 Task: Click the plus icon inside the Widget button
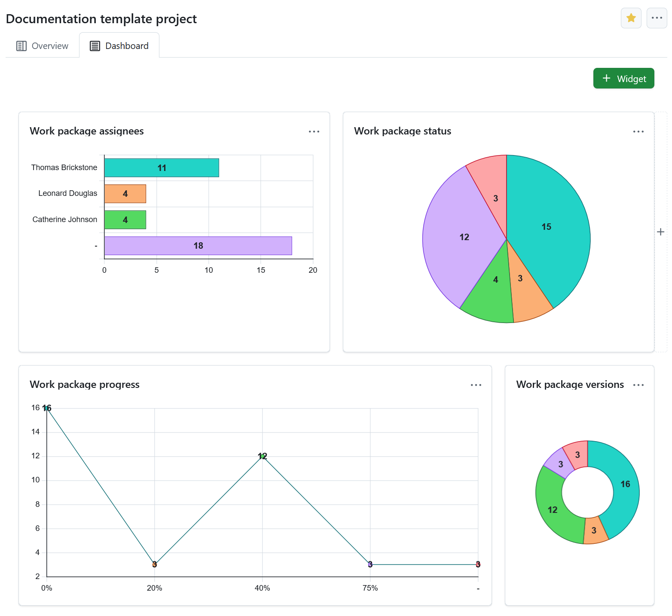(x=606, y=78)
